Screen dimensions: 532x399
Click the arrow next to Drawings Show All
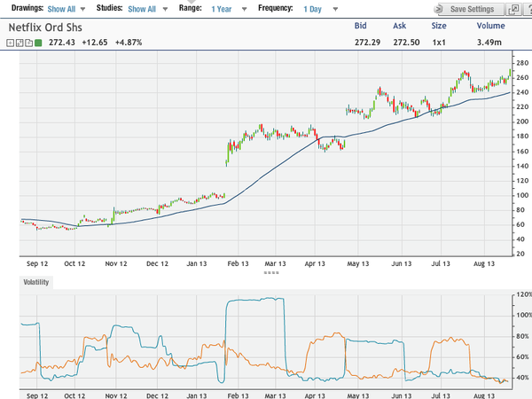(x=82, y=10)
